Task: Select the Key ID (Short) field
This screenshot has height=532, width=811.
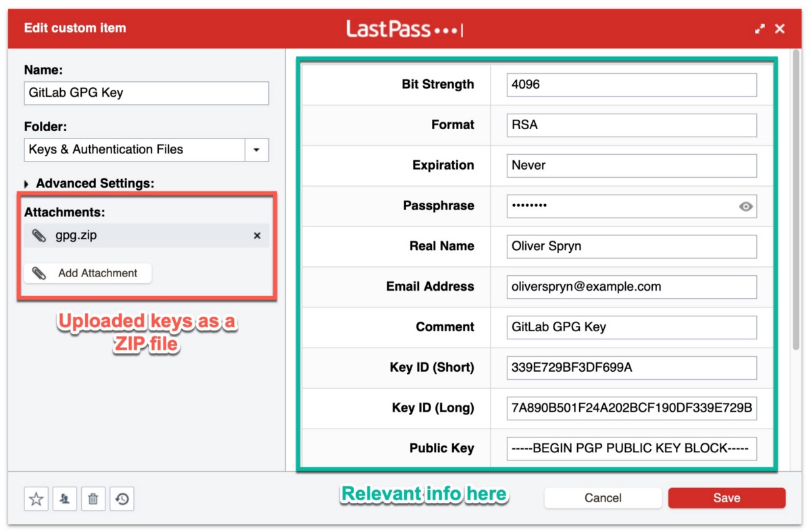Action: coord(631,368)
